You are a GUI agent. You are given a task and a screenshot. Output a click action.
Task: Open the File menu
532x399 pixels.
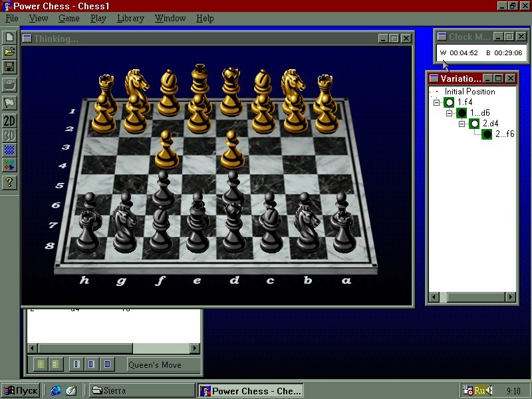(12, 19)
